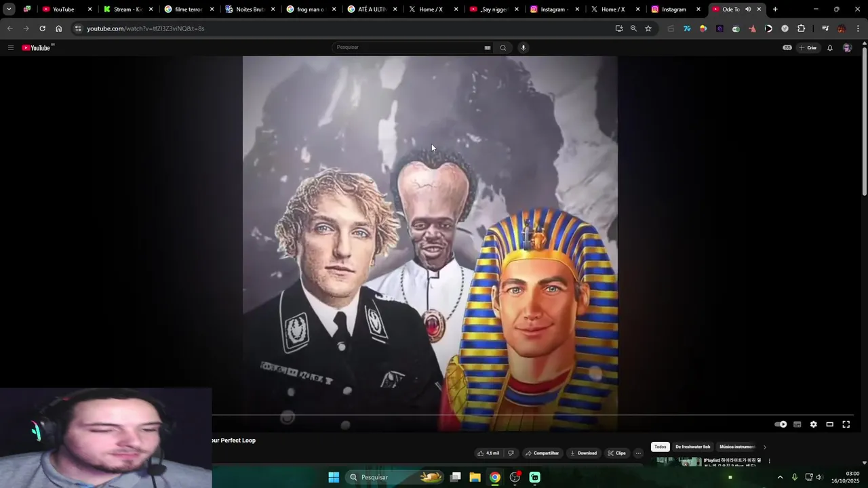This screenshot has width=868, height=488.
Task: Open Windows Start menu
Action: pyautogui.click(x=334, y=477)
